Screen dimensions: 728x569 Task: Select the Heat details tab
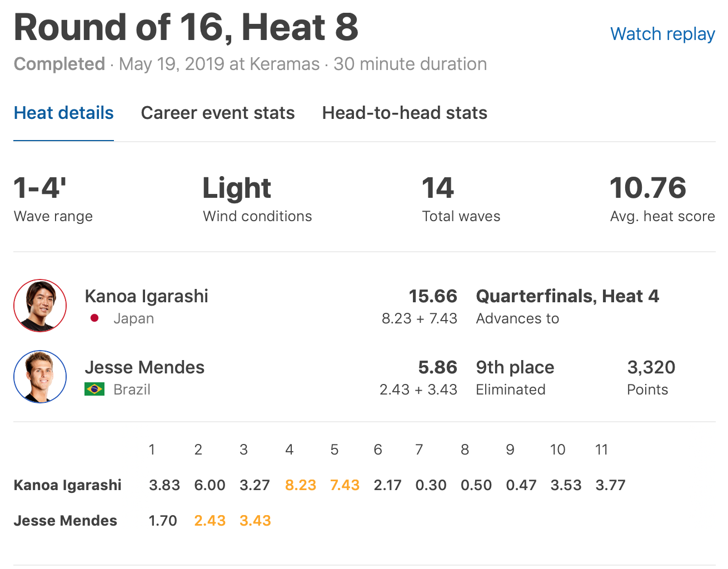tap(63, 113)
